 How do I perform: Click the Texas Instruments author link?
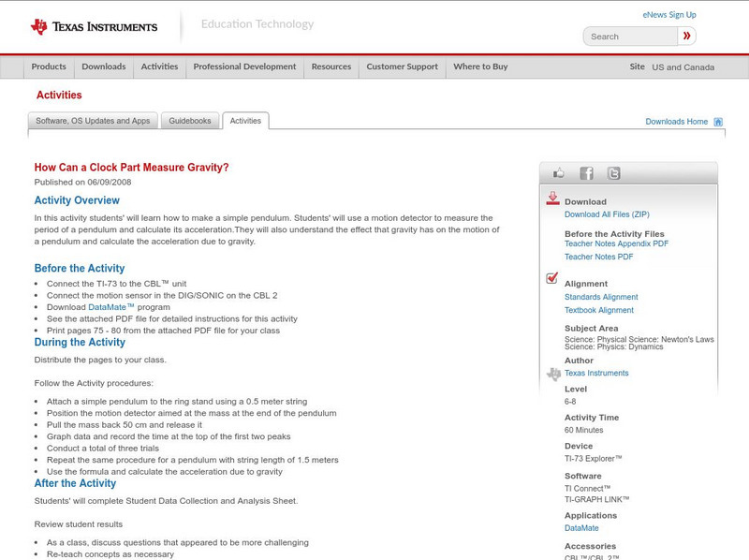click(596, 373)
